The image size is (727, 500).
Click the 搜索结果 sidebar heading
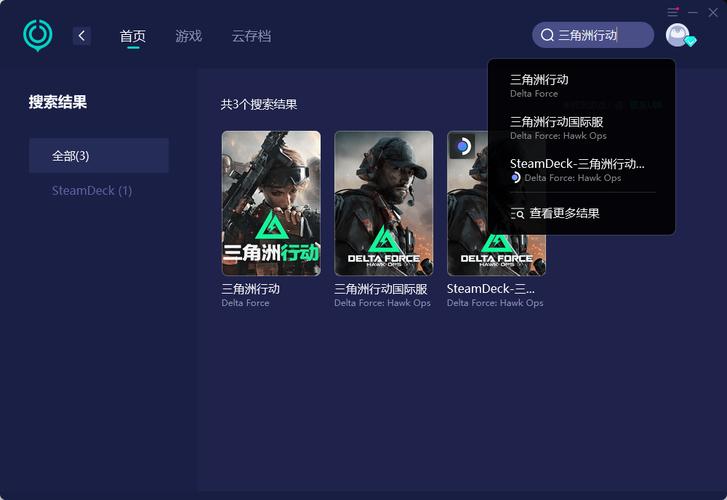click(58, 102)
